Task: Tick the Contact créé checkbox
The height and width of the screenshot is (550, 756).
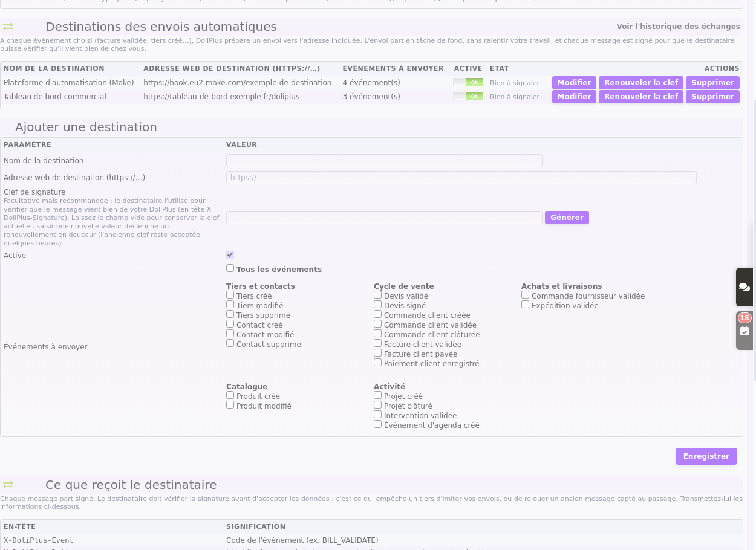Action: point(230,324)
